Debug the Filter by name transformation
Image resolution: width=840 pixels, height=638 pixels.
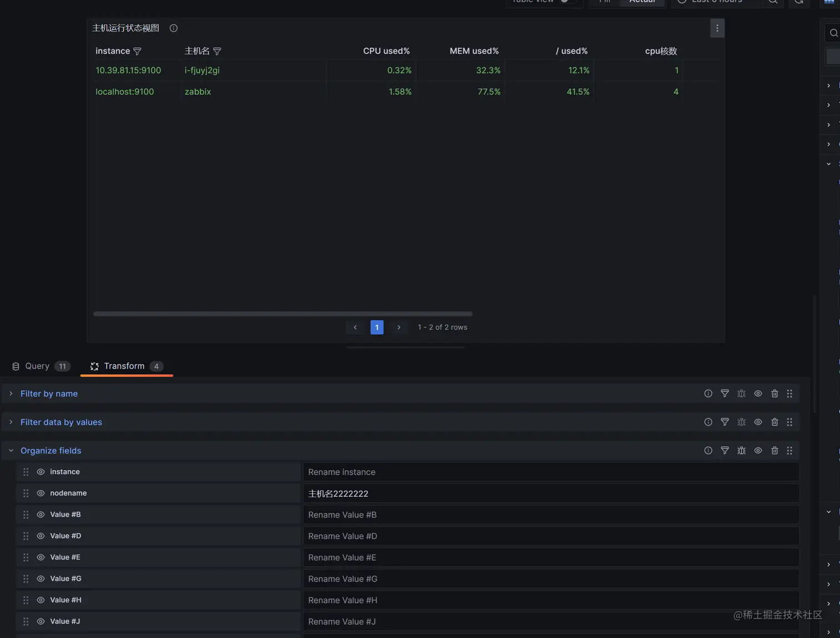[x=741, y=393]
